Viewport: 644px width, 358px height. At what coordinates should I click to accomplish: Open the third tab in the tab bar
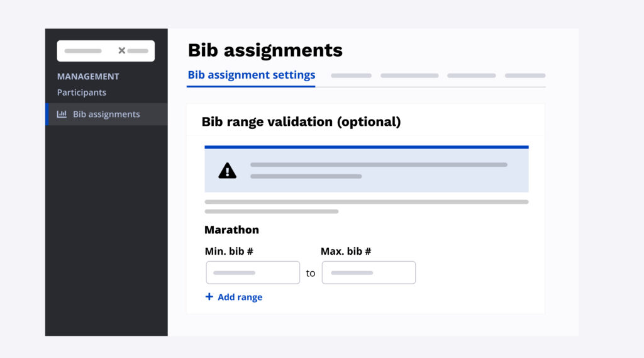(x=409, y=76)
